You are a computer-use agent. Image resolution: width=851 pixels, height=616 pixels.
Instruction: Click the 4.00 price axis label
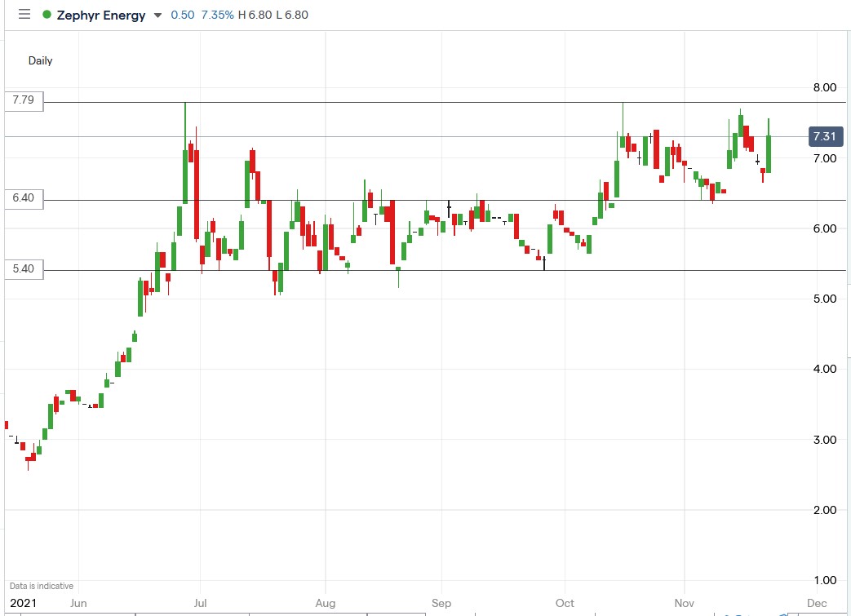click(x=824, y=369)
